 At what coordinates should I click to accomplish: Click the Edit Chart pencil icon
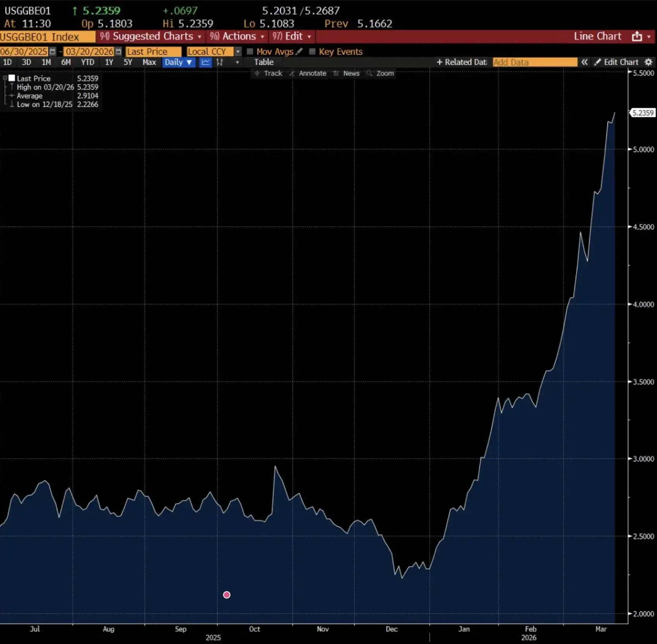pos(597,62)
